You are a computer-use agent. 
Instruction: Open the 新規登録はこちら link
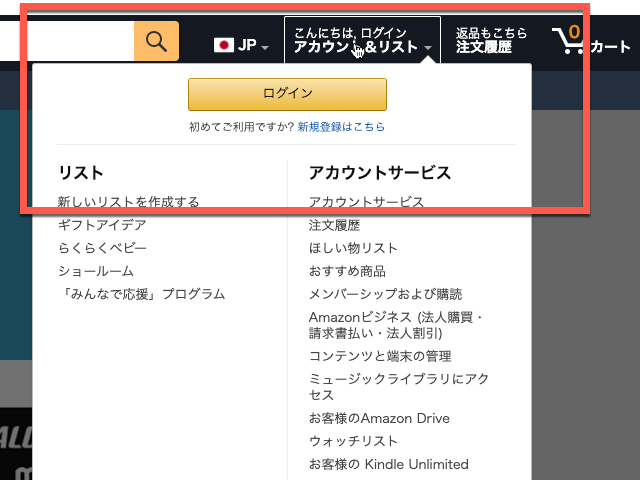click(341, 127)
